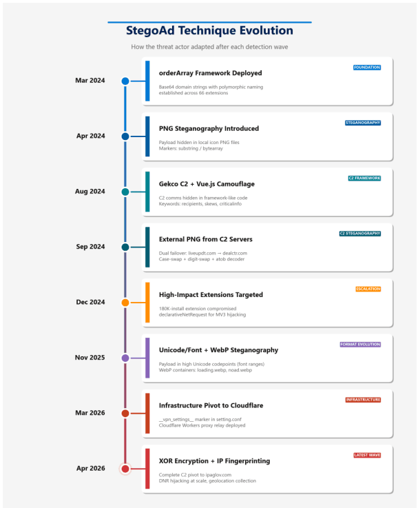Click the Mar 2024 blue timeline dot

(125, 81)
